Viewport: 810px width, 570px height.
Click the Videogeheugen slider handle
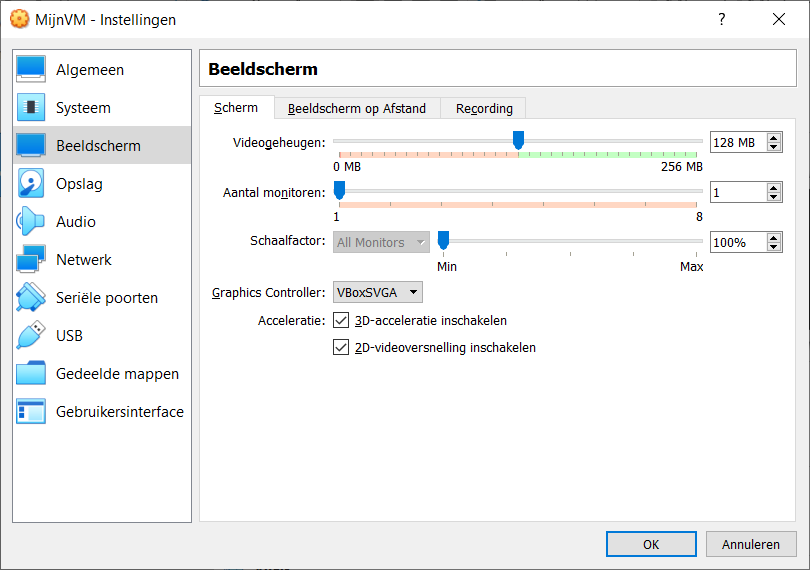point(518,140)
